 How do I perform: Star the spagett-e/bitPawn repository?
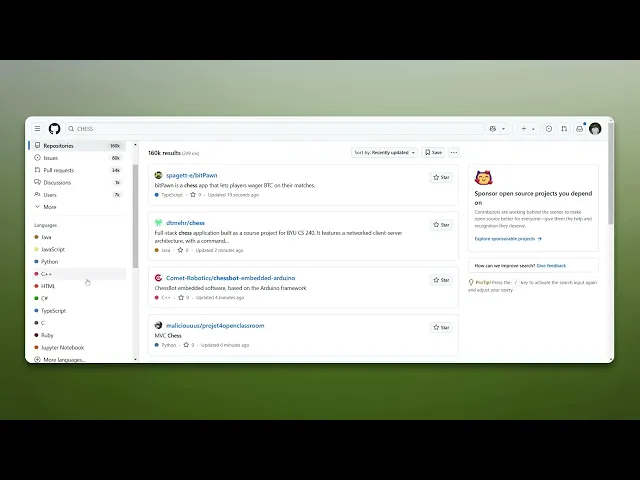pyautogui.click(x=441, y=177)
